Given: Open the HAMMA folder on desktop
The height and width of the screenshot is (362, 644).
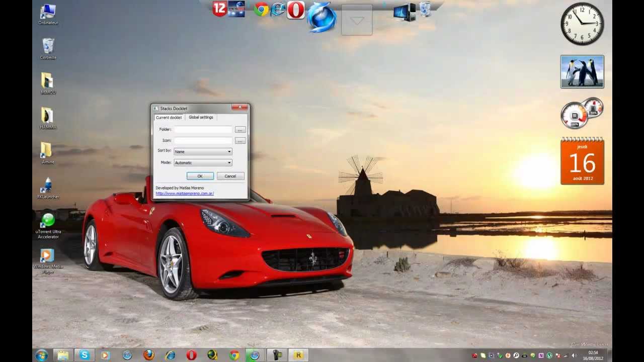Looking at the screenshot, I should (48, 118).
